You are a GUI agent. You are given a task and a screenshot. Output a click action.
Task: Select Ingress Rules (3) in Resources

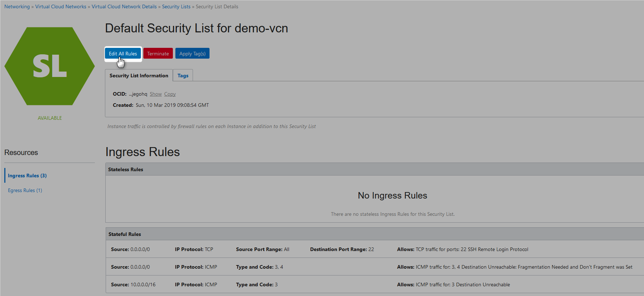[x=27, y=176]
